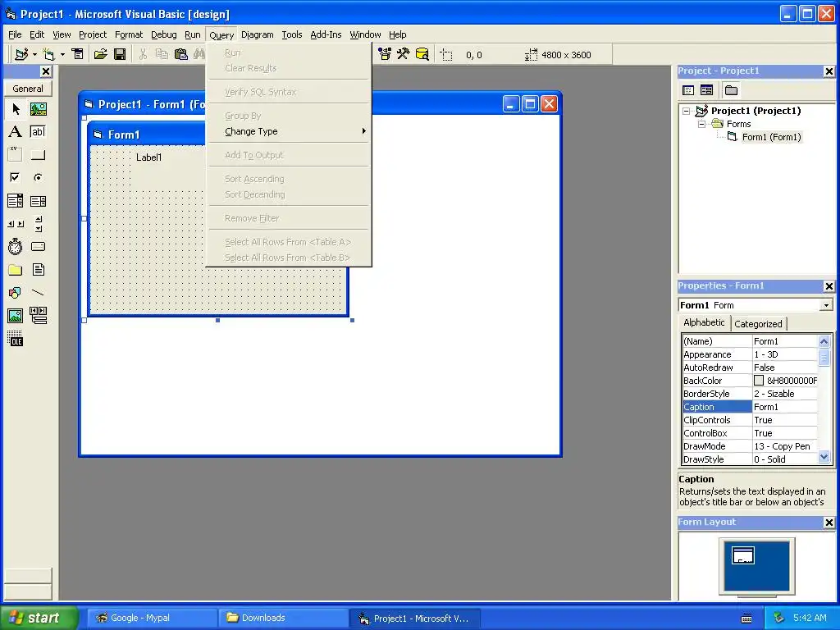This screenshot has height=630, width=840.
Task: Select Form1 (Form1) in the project tree
Action: 771,137
